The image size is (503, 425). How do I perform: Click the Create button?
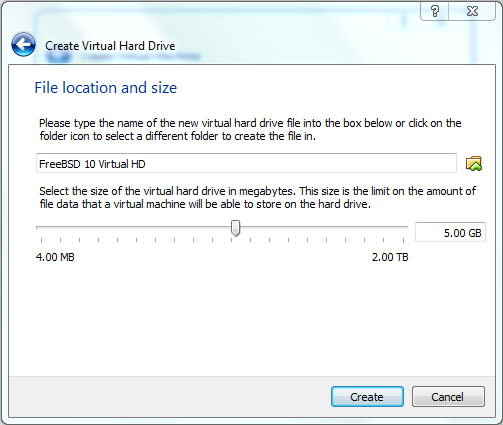(x=367, y=397)
